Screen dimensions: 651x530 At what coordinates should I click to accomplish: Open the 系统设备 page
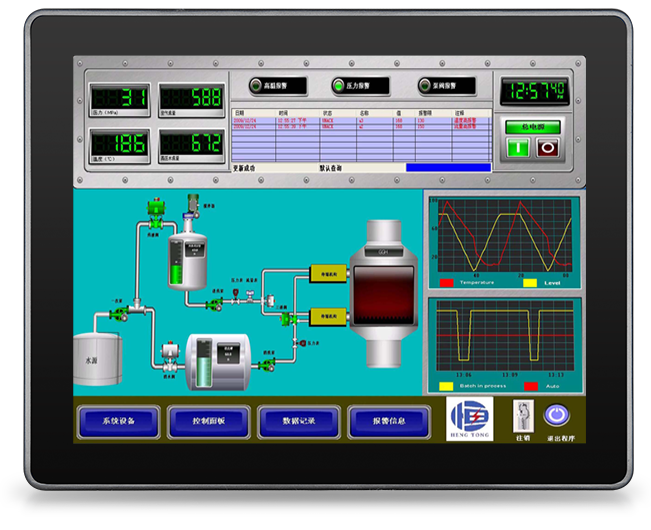(118, 422)
